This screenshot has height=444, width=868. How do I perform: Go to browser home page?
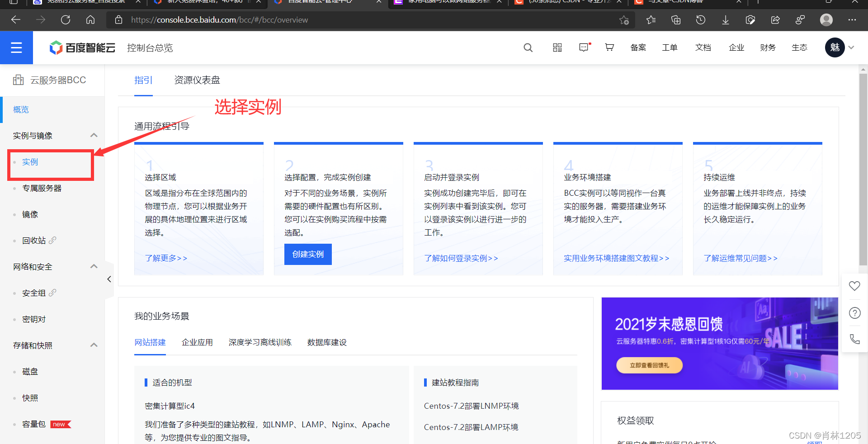click(90, 20)
